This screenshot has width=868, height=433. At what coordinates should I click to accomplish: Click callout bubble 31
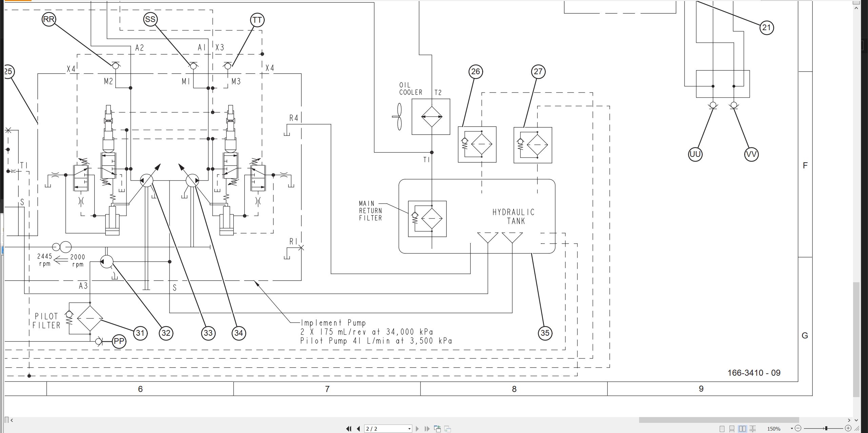click(x=140, y=333)
